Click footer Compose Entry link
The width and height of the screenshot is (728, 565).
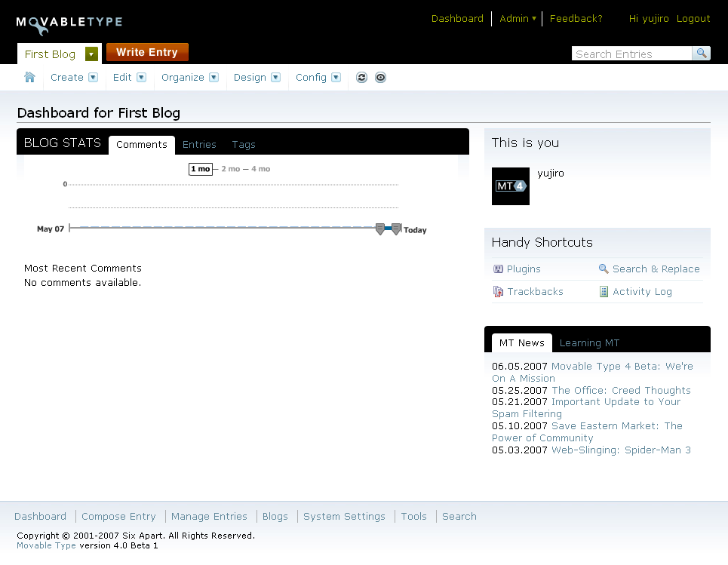click(118, 516)
